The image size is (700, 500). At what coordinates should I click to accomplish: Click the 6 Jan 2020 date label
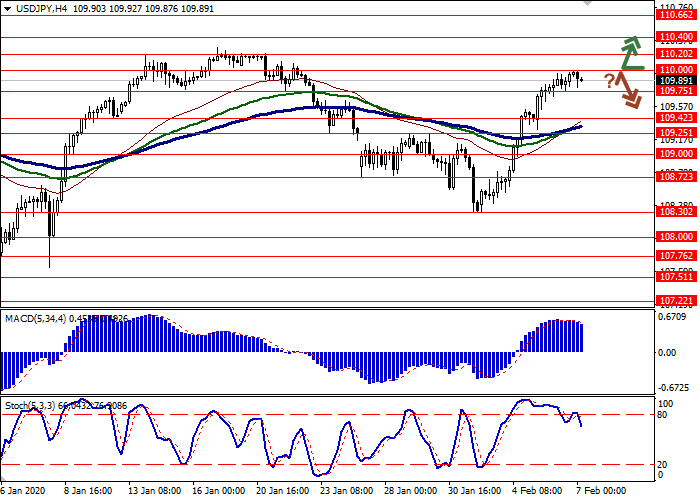click(x=20, y=491)
